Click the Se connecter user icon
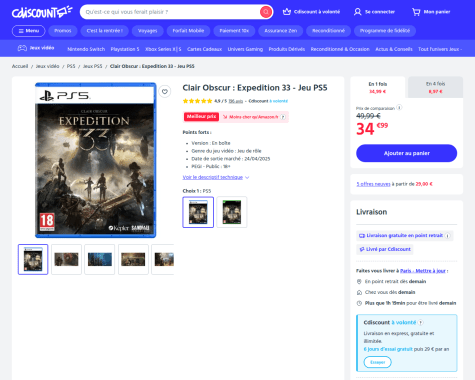Screen dimensions: 475x380 pos(357,12)
